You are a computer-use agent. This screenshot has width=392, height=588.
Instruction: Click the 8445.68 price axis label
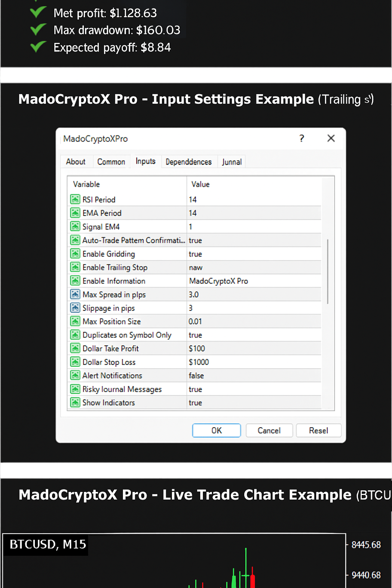[x=366, y=544]
